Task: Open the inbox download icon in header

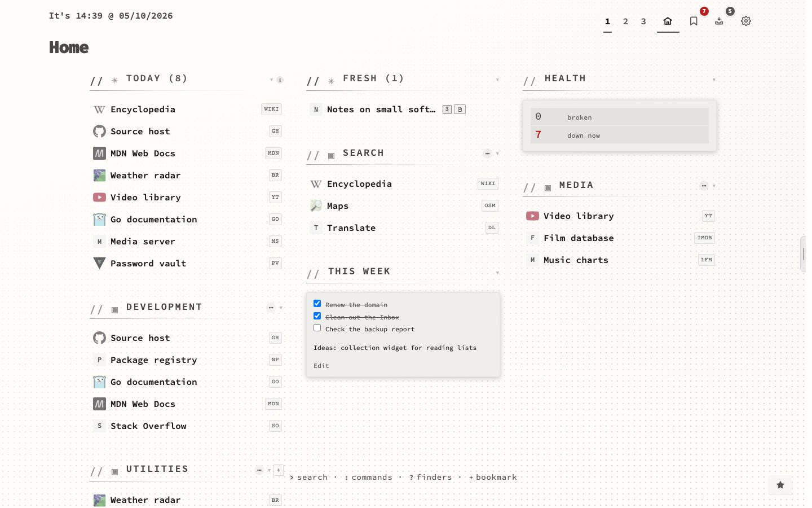Action: point(719,21)
